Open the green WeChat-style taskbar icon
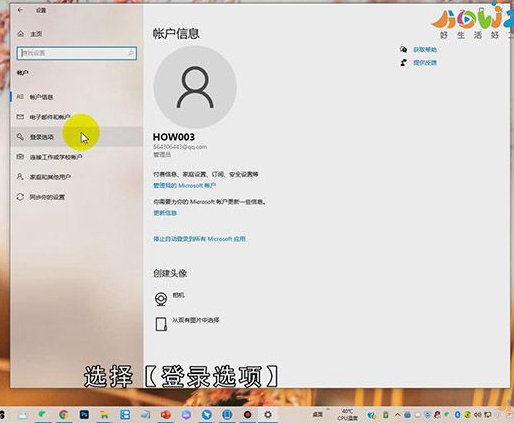Viewport: 514px width, 423px height. click(x=42, y=414)
